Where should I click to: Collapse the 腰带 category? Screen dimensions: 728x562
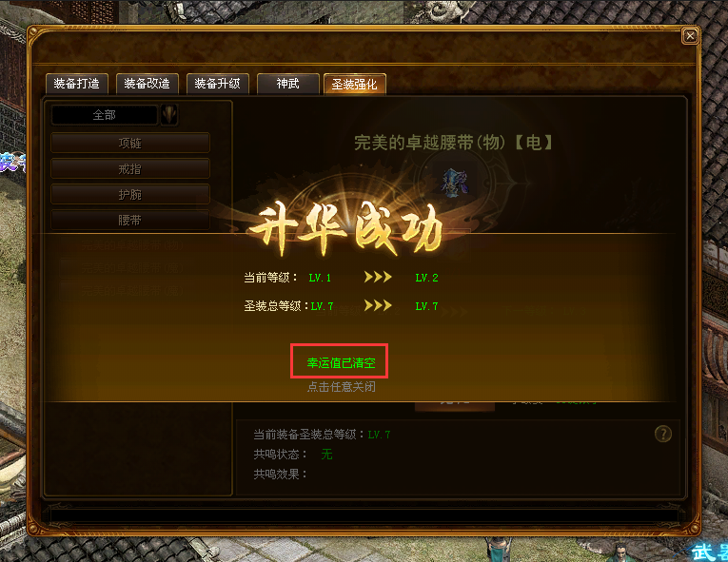[x=130, y=220]
